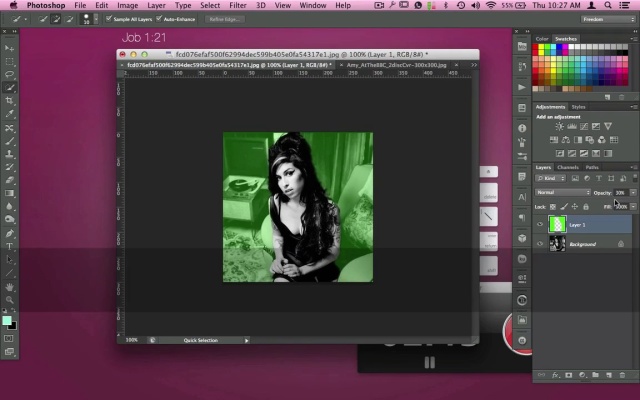Toggle the Auto-Enhance checkbox
The width and height of the screenshot is (640, 400).
click(x=159, y=19)
